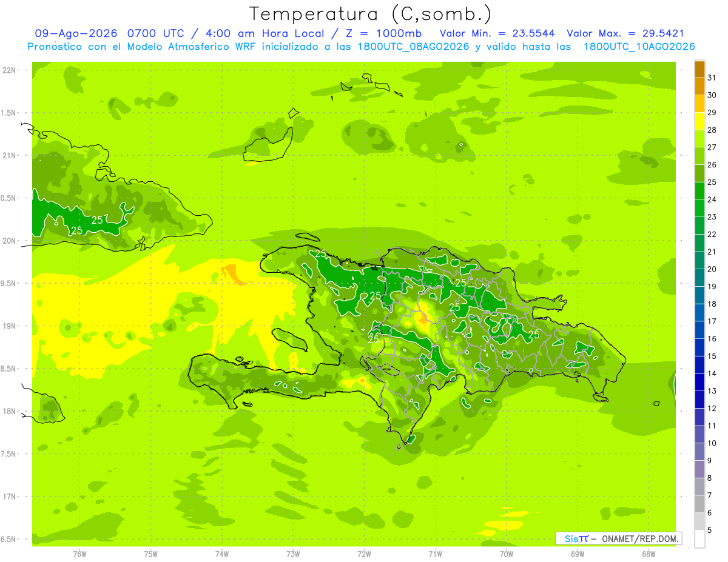Viewport: 728px width, 562px height.
Task: Select the date text '09-Ago-2026'
Action: [x=76, y=33]
